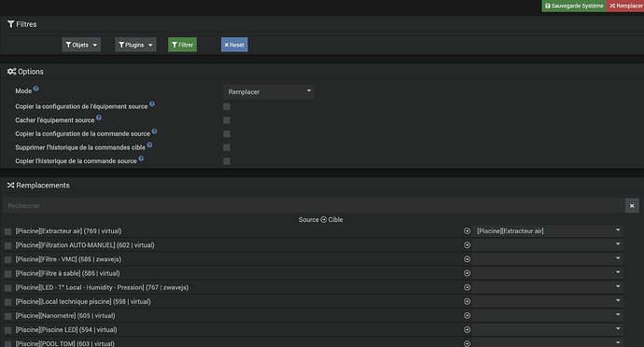The height and width of the screenshot is (347, 644).
Task: Click the help icon beside Mode
Action: pyautogui.click(x=36, y=89)
